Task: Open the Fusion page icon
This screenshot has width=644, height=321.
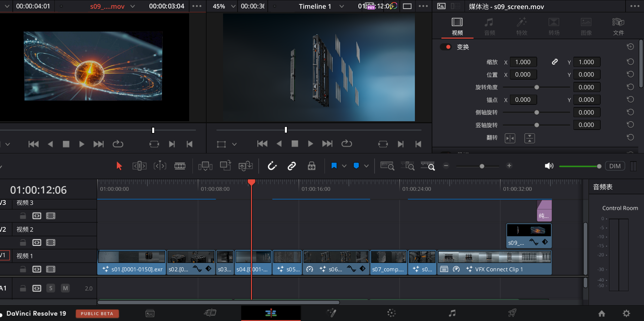Action: coord(331,313)
